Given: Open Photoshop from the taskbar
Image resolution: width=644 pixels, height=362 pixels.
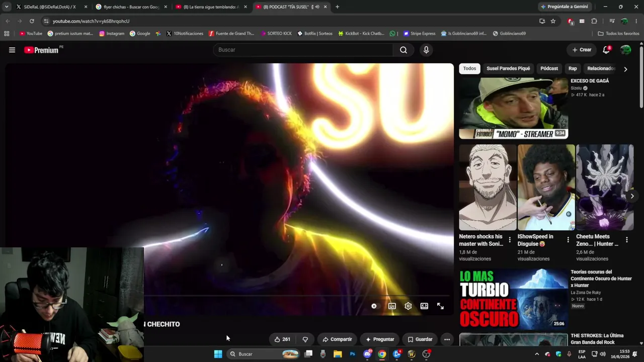Looking at the screenshot, I should point(352,354).
